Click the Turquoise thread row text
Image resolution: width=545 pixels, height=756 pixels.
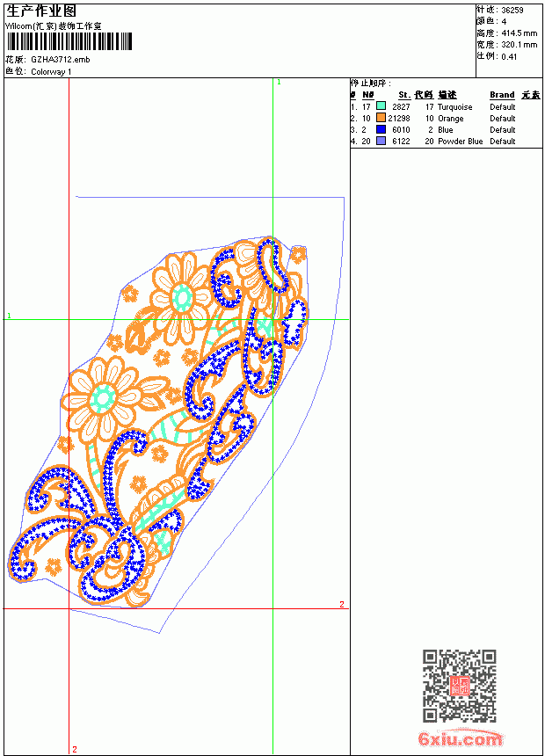coord(454,107)
